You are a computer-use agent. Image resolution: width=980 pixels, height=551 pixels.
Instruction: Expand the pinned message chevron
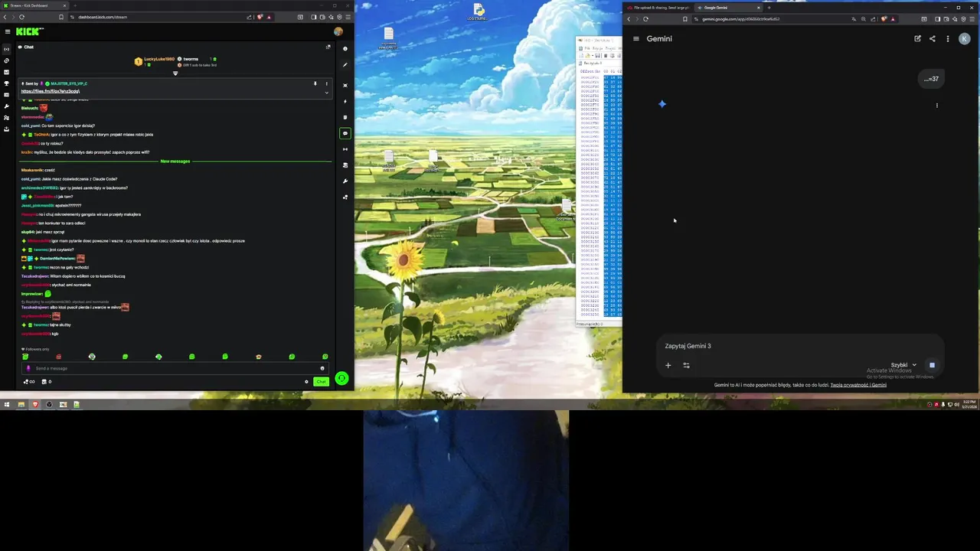[326, 93]
